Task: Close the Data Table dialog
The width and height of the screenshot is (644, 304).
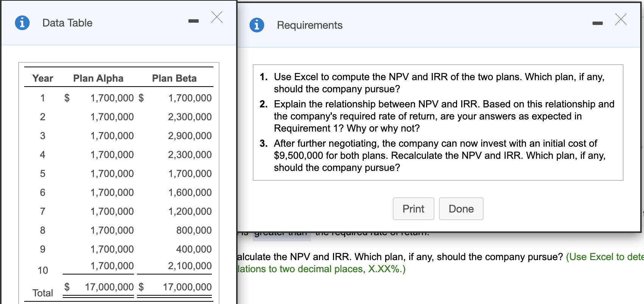Action: [217, 17]
